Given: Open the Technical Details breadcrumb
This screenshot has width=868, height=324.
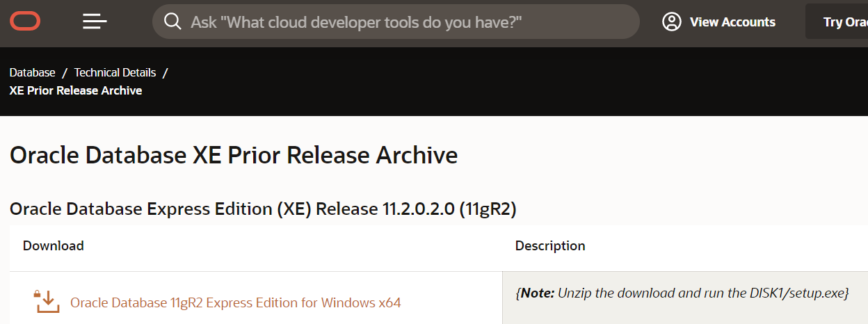Looking at the screenshot, I should click(115, 72).
